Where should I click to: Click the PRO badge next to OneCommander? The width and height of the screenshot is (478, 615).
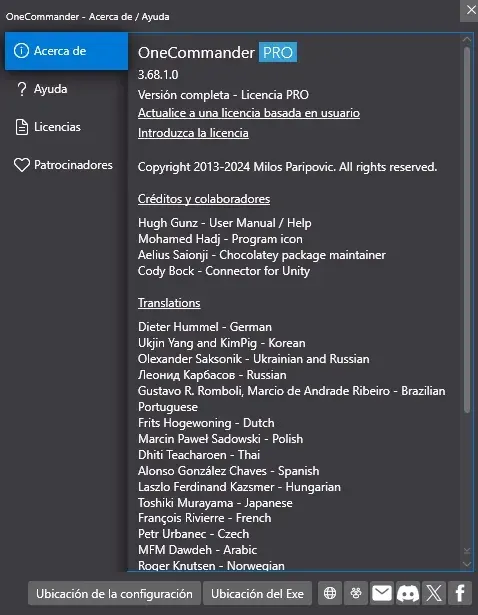(x=278, y=52)
